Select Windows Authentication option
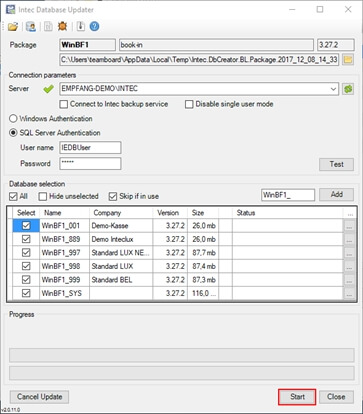Screen dimensions: 363x414 [x=13, y=119]
